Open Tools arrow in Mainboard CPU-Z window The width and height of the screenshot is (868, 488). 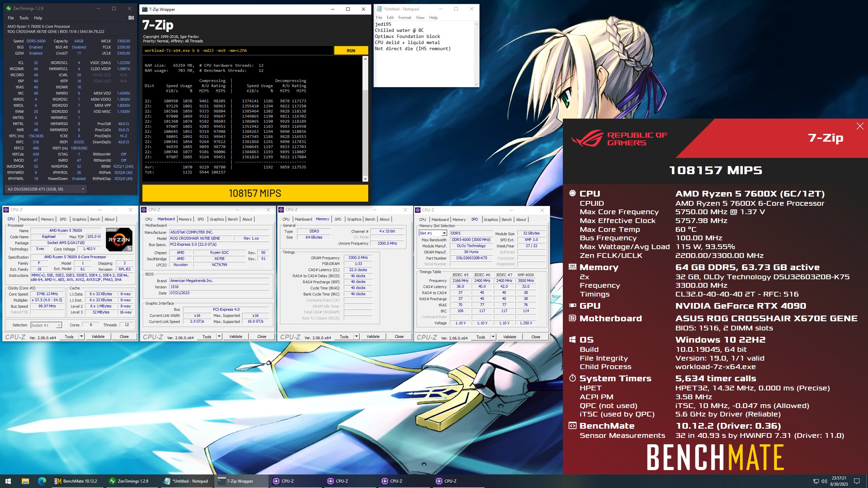(219, 337)
